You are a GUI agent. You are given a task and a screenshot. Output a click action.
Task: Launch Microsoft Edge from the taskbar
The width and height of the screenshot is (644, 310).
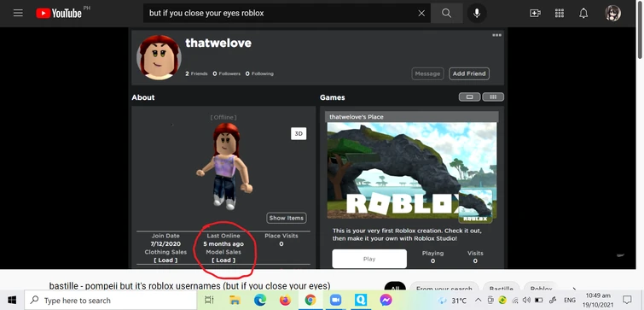click(260, 300)
